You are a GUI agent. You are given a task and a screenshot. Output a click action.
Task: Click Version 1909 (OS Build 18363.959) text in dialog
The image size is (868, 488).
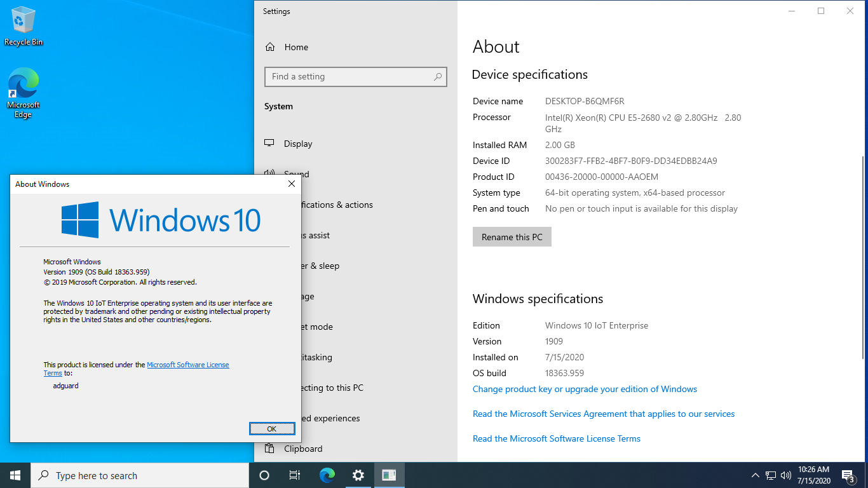pos(97,272)
